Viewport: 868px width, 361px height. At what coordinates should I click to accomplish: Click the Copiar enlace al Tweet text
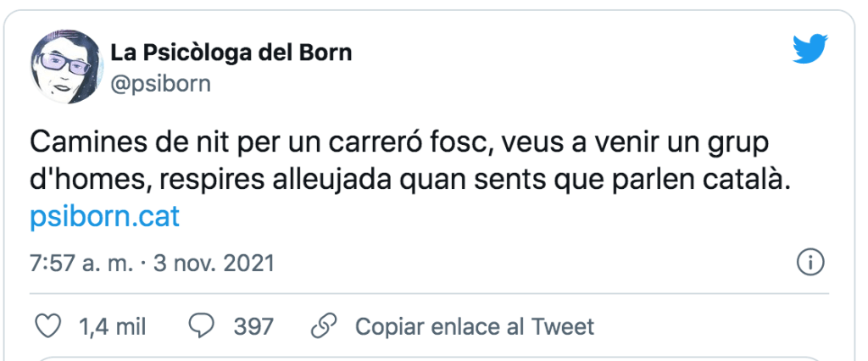(474, 326)
